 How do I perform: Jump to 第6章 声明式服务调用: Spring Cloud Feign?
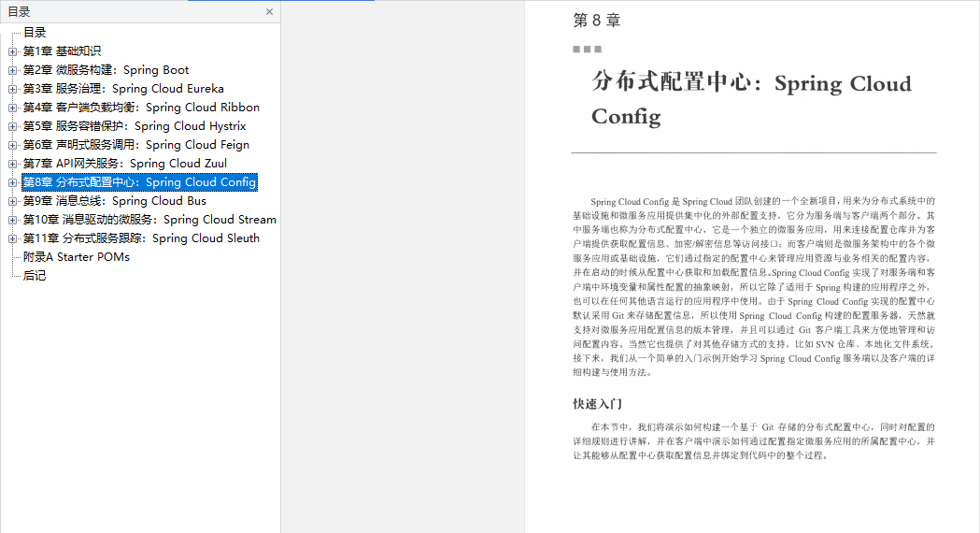tap(136, 145)
